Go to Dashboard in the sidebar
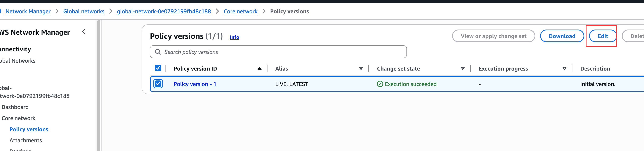This screenshot has height=151, width=644. point(15,107)
